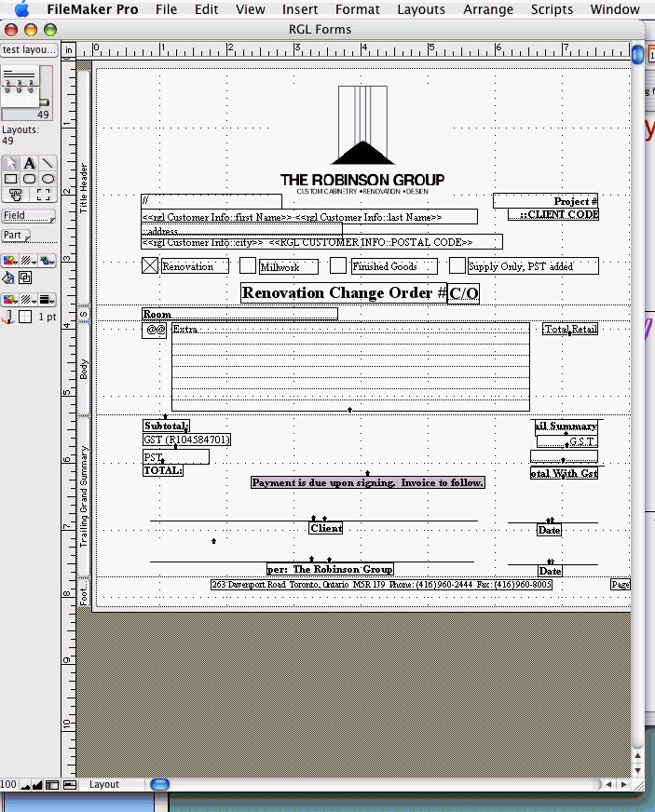Click the line sample box next to pen
Image resolution: width=655 pixels, height=812 pixels.
[x=25, y=317]
